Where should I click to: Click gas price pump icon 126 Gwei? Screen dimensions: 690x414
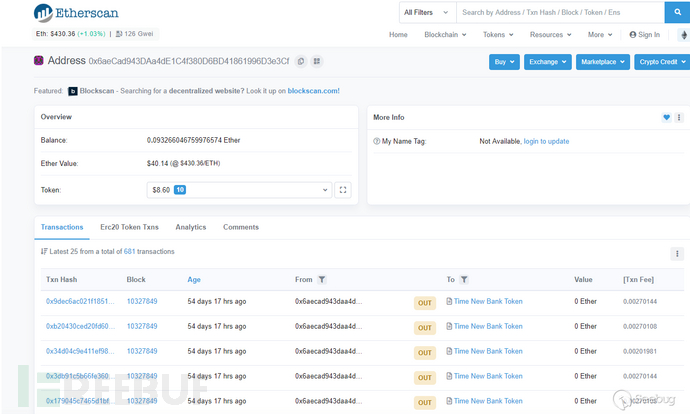(x=119, y=34)
